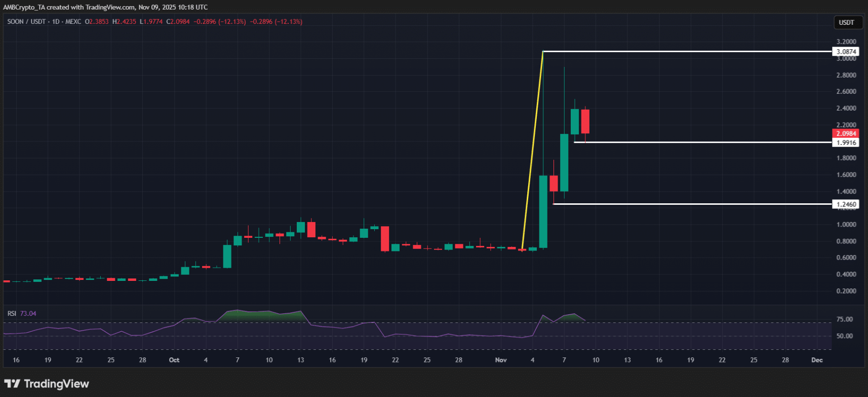Click the 1.0000 price axis label
This screenshot has height=397, width=868.
click(846, 225)
